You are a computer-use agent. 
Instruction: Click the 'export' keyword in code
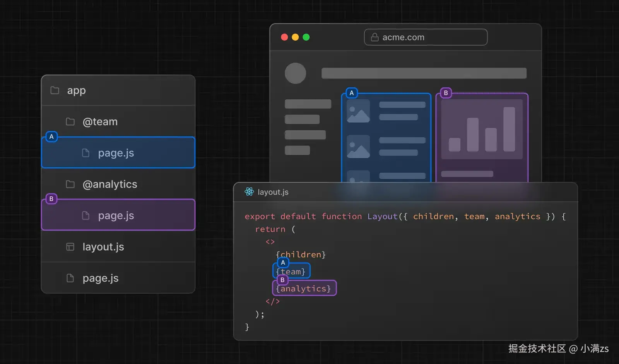(x=260, y=216)
